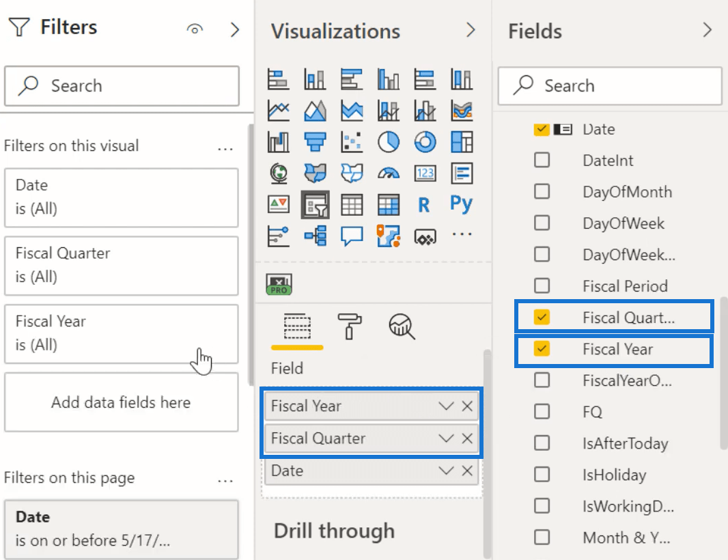Select the stacked column chart visual

(315, 79)
